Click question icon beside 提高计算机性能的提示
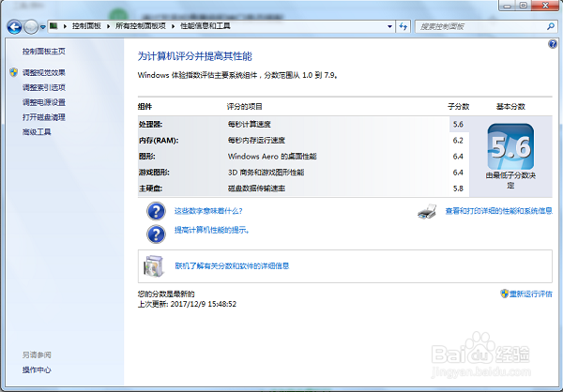 click(156, 234)
